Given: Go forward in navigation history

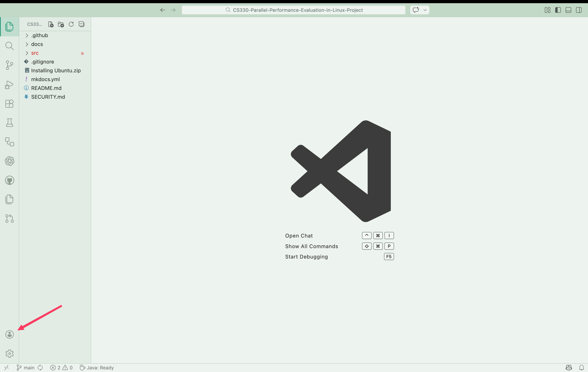Looking at the screenshot, I should 173,10.
